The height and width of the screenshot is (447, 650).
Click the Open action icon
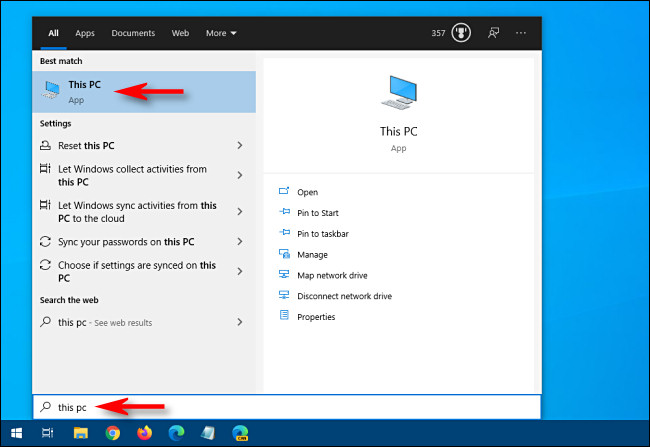pyautogui.click(x=284, y=191)
